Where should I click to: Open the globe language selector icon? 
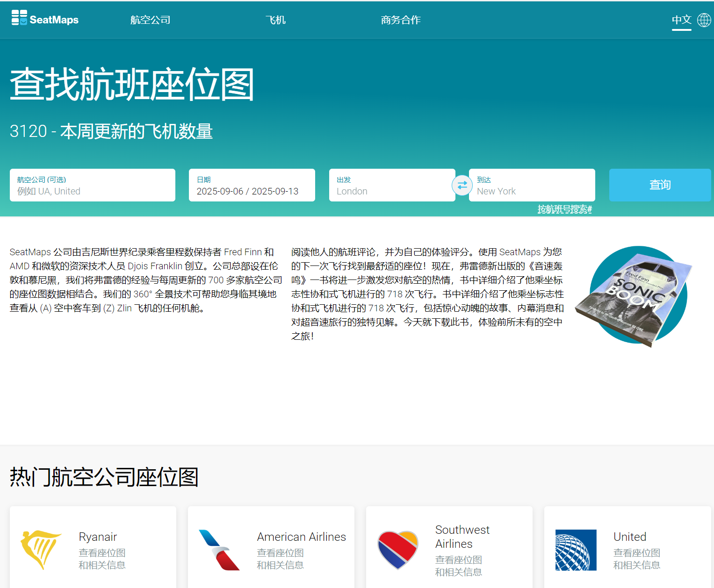[x=704, y=20]
